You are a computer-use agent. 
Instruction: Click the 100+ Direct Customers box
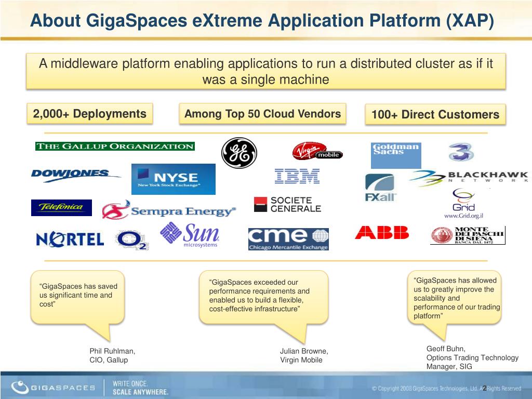click(x=435, y=114)
